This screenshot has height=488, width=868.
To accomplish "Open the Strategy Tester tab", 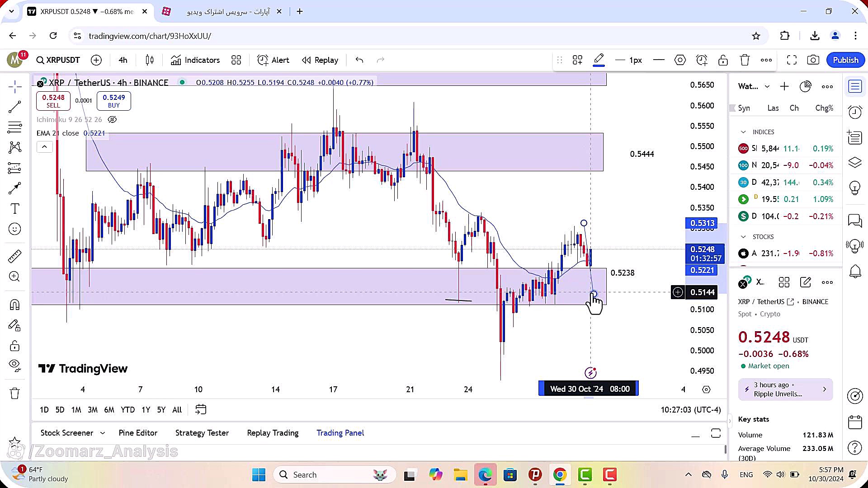I will pyautogui.click(x=202, y=433).
